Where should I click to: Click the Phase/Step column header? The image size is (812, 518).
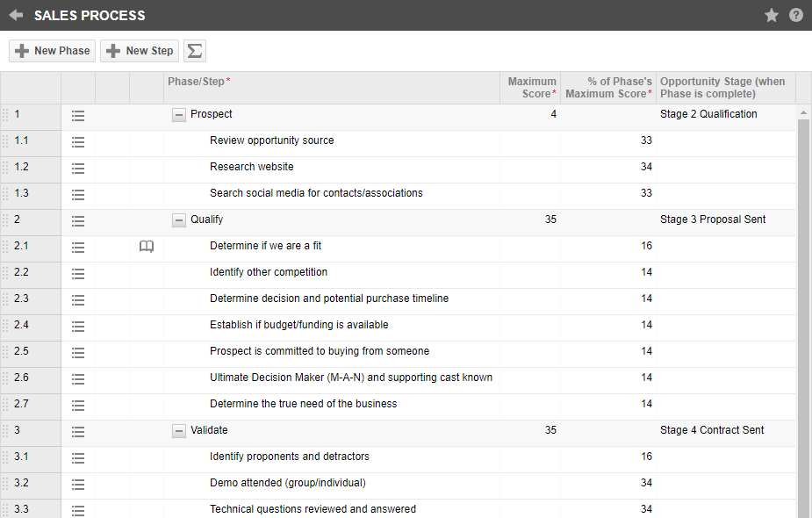pos(199,82)
